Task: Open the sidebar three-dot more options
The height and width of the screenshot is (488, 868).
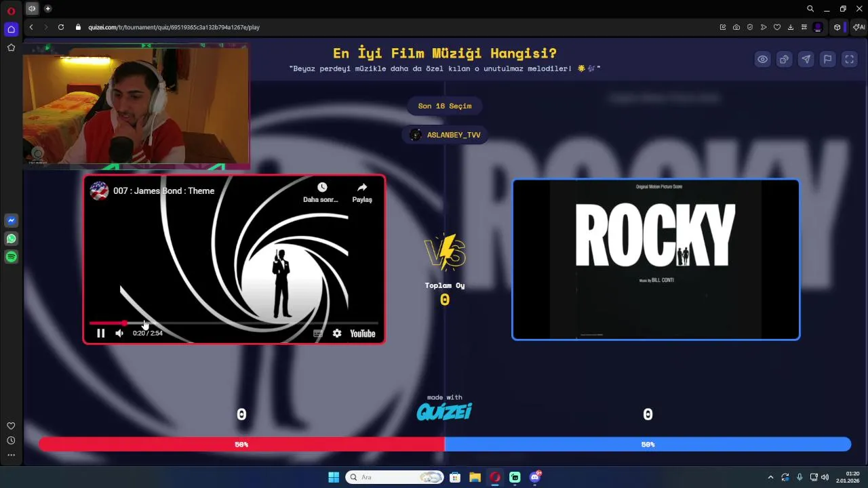Action: pyautogui.click(x=11, y=455)
